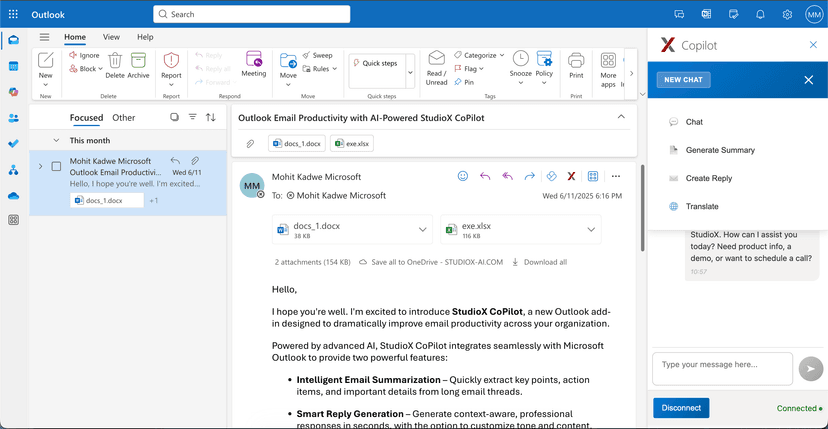
Task: Select the email checkbox in message list
Action: coord(56,166)
